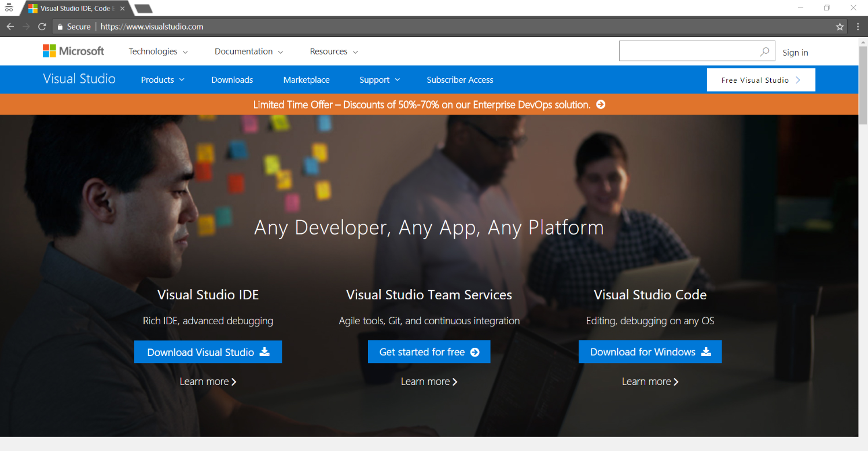Click the 'Editing, debugging on any OS' text
Viewport: 868px width, 451px height.
650,321
